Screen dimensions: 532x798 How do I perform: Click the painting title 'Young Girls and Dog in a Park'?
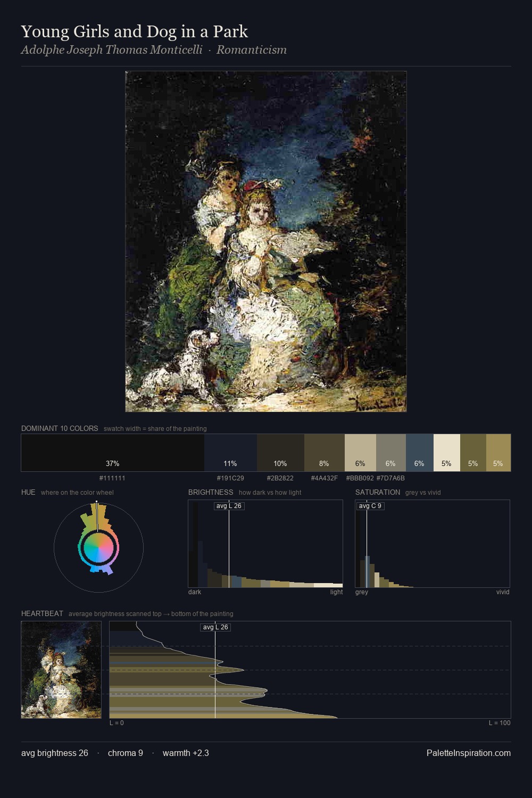click(x=135, y=31)
